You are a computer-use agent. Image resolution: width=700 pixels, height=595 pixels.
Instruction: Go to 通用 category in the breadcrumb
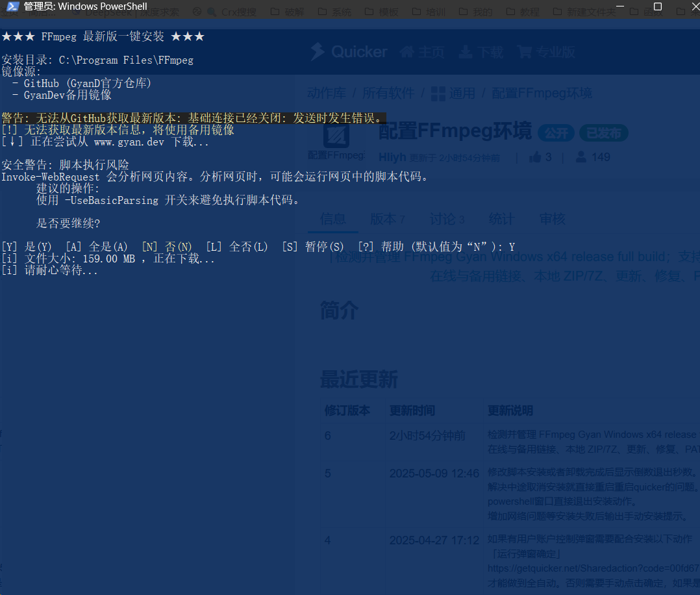(x=462, y=93)
